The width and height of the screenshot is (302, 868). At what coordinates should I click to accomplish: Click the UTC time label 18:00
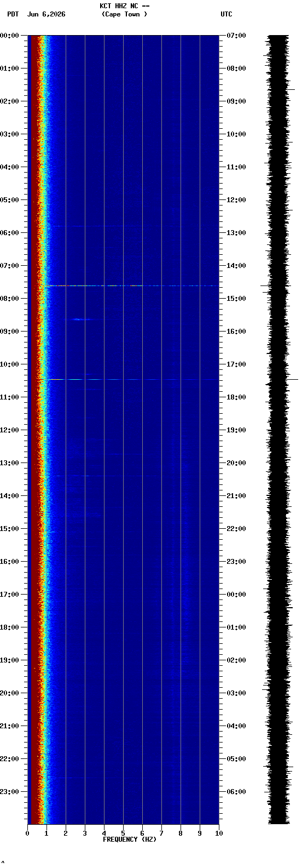coord(236,397)
